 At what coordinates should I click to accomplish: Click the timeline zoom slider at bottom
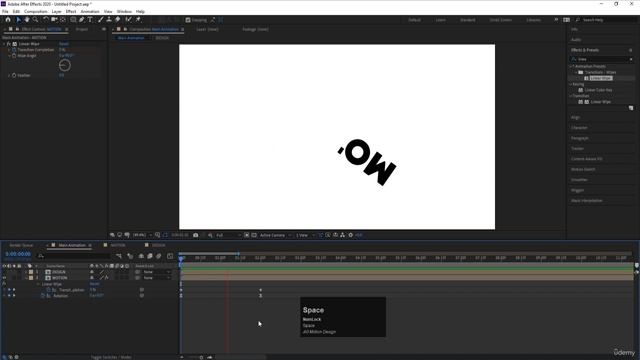(x=201, y=357)
